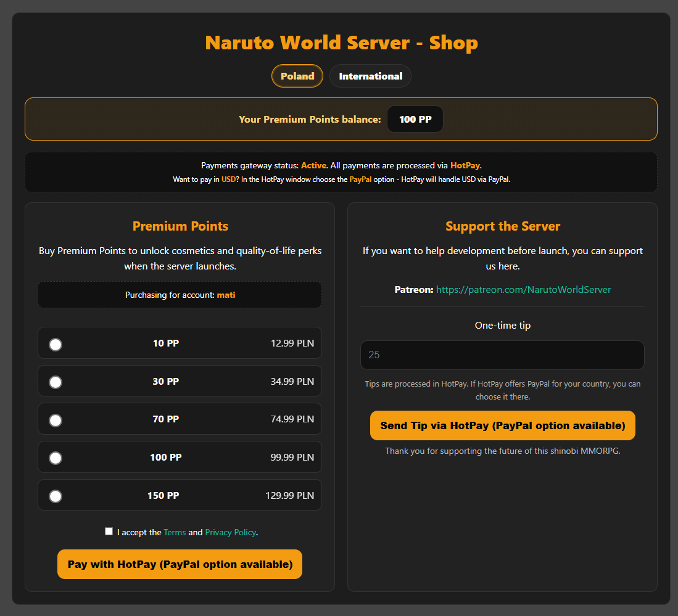Click the one-time tip amount field
This screenshot has height=616, width=678.
coord(502,355)
